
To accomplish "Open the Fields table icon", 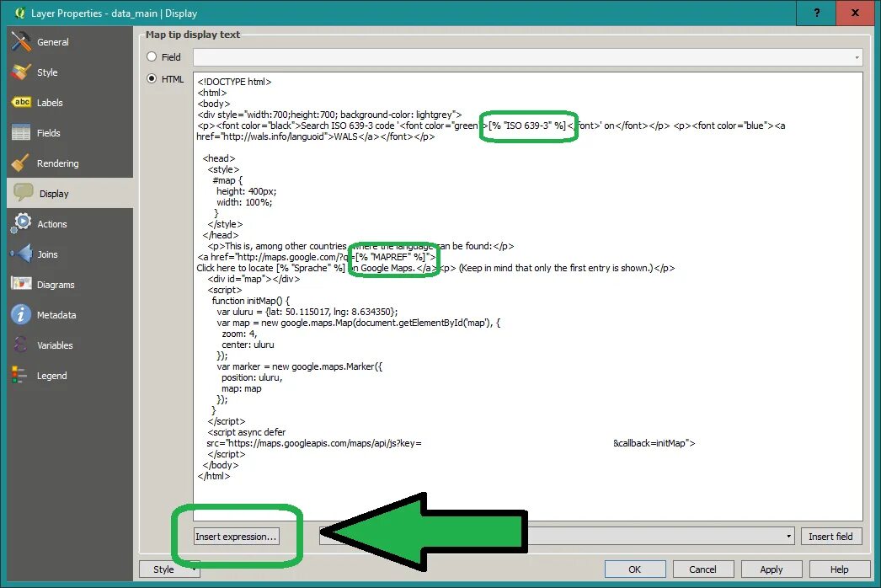I will [x=21, y=132].
